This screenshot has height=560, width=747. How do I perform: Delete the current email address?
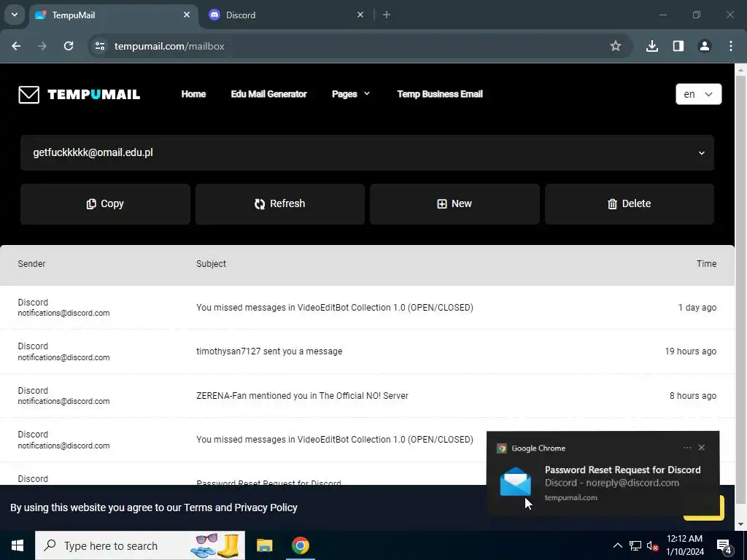pos(630,204)
